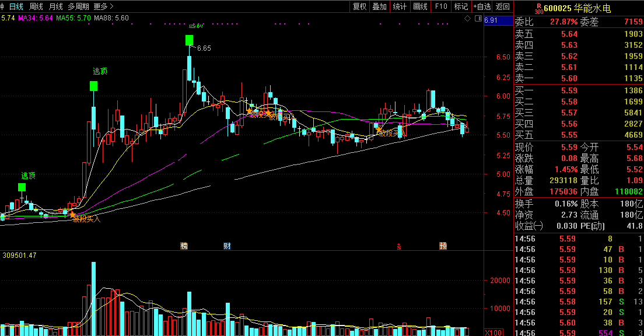Click the 5.60 tick trade with volume 38
644x336 pixels.
pyautogui.click(x=579, y=323)
